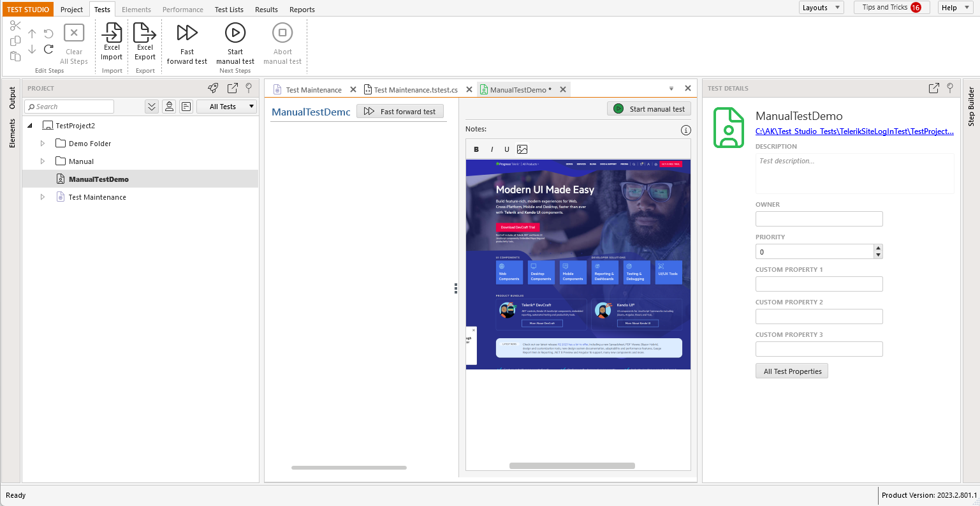The width and height of the screenshot is (980, 506).
Task: Insert an image into Notes
Action: (x=522, y=149)
